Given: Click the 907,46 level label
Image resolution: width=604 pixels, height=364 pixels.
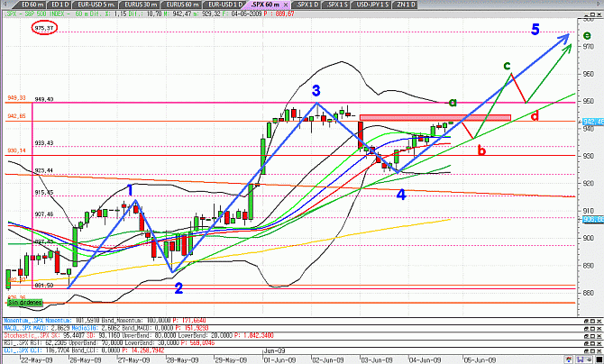Looking at the screenshot, I should [x=44, y=214].
